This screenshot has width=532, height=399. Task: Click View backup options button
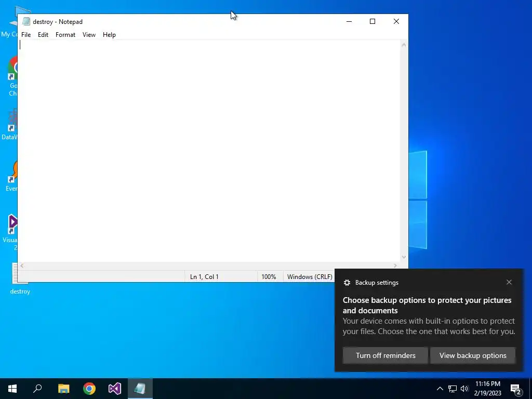point(473,355)
